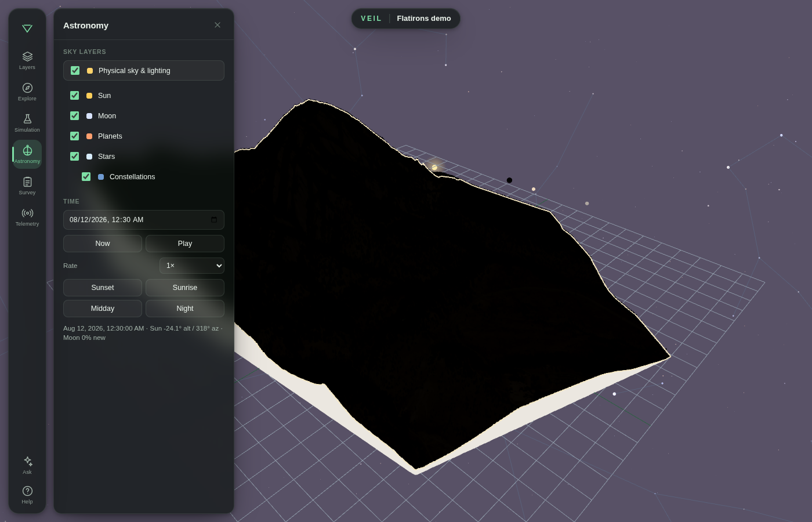
Task: Click the Flatirons demo title
Action: click(x=424, y=19)
